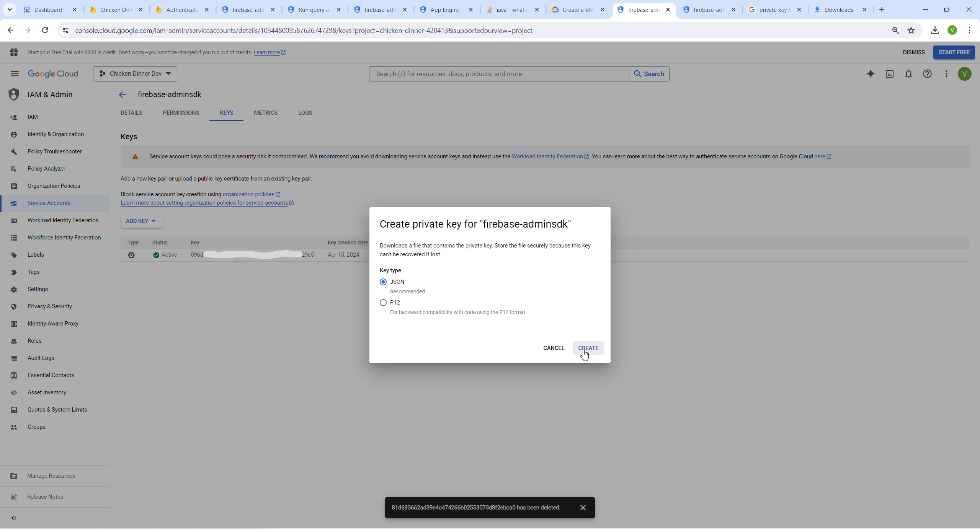Open the help question mark icon

pos(927,74)
